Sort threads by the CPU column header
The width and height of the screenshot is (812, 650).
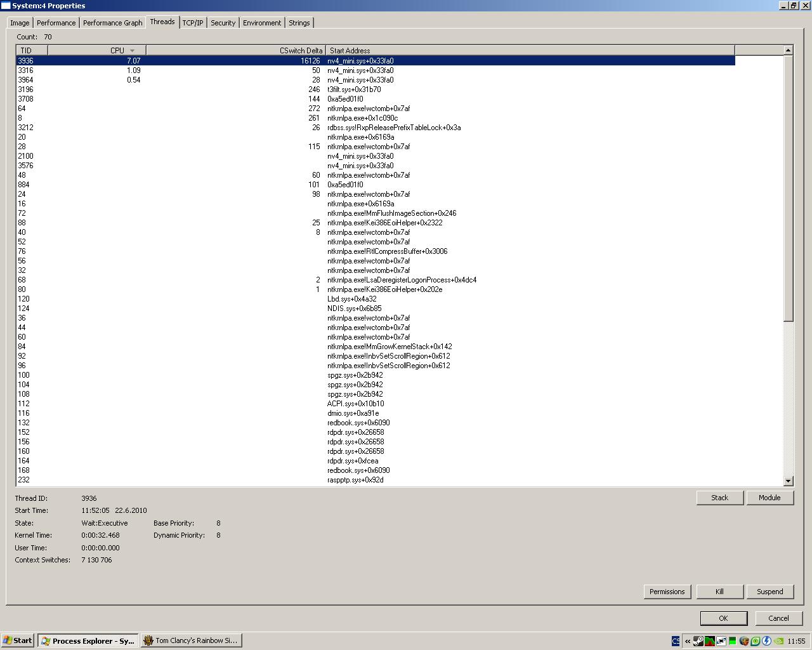(x=96, y=50)
